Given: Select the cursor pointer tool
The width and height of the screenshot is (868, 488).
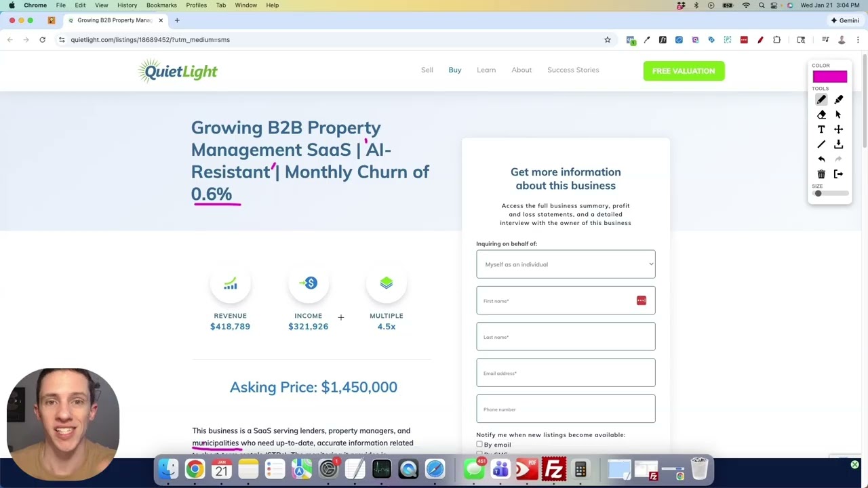Looking at the screenshot, I should coord(839,115).
